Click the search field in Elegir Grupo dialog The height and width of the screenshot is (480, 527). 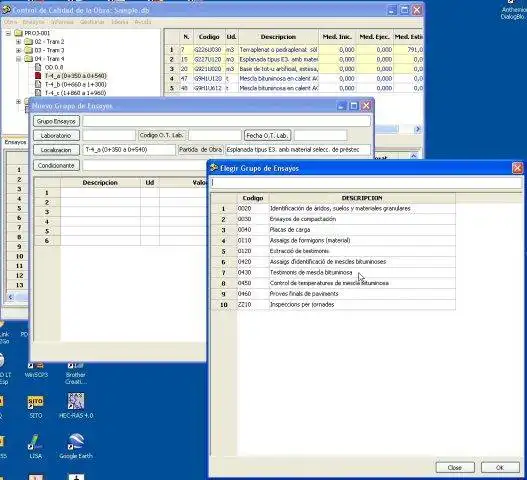click(x=366, y=183)
